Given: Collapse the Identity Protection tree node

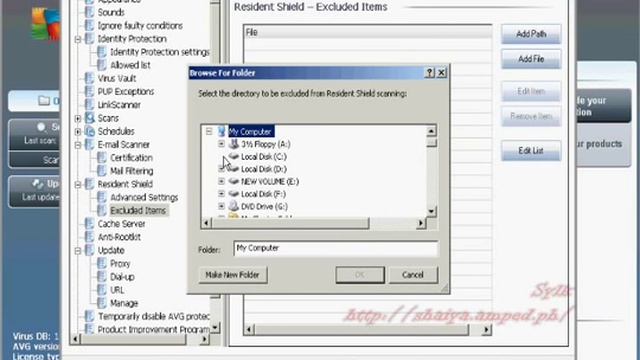Looking at the screenshot, I should tap(78, 39).
